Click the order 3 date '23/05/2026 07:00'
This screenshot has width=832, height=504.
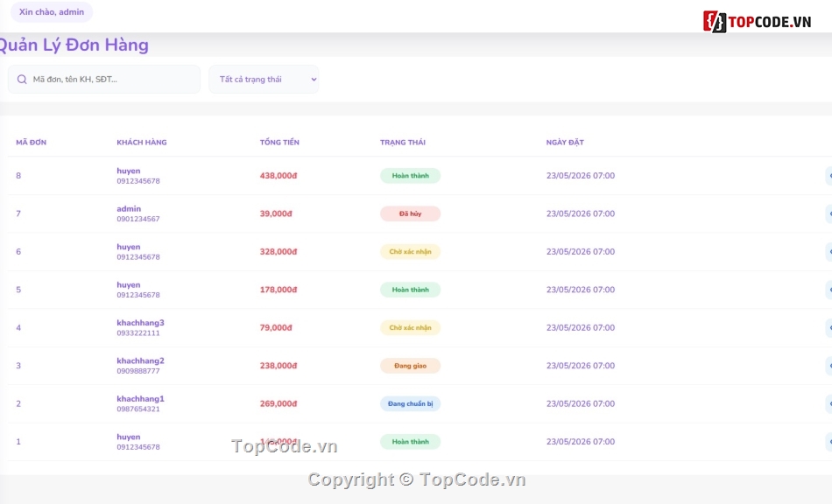[581, 366]
